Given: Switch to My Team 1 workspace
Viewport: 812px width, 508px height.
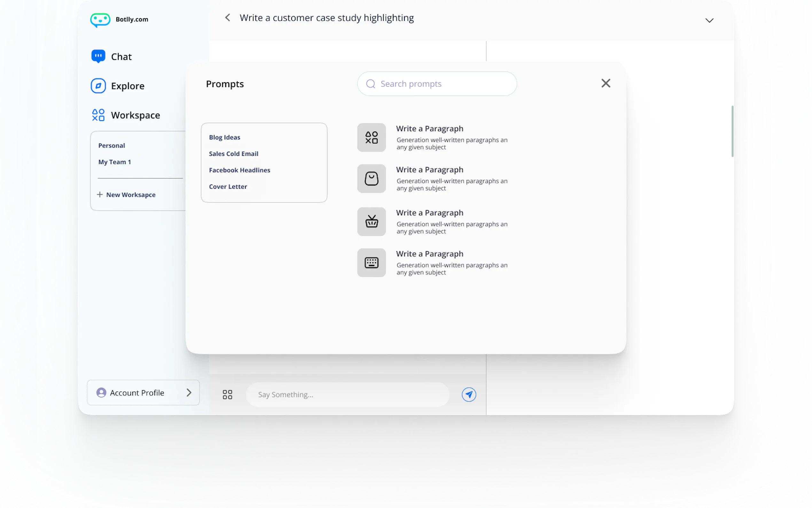Looking at the screenshot, I should (114, 162).
